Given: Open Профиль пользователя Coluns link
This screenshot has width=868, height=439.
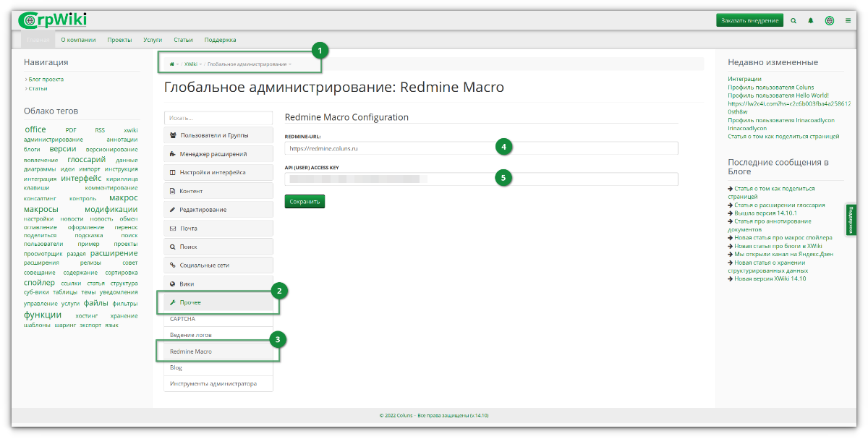Looking at the screenshot, I should pos(770,87).
